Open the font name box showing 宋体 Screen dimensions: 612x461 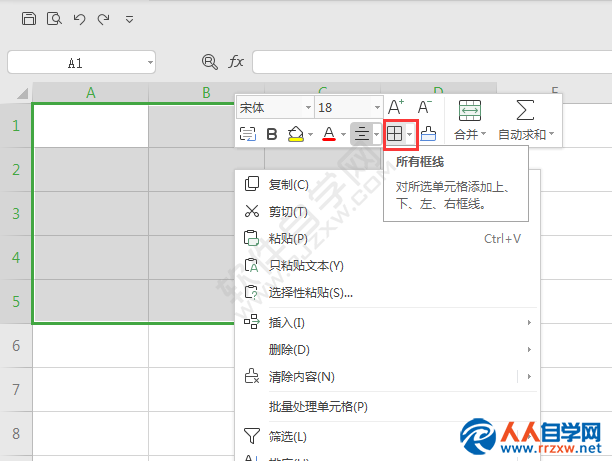pyautogui.click(x=275, y=107)
